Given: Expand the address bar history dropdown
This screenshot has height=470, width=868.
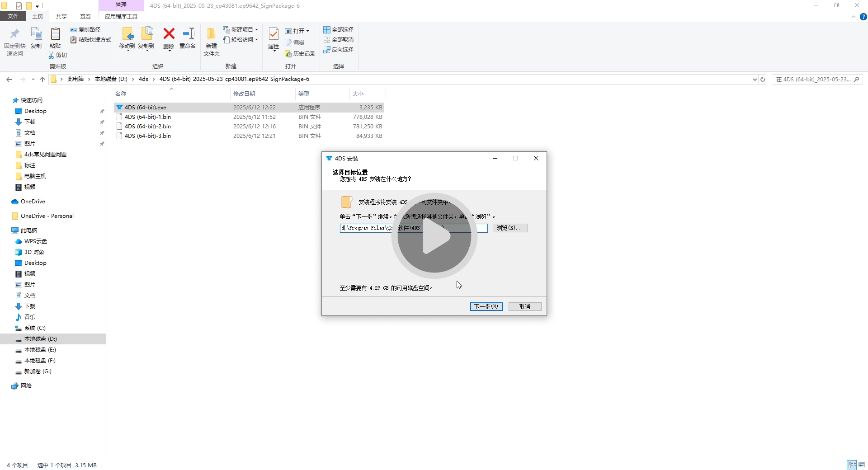Looking at the screenshot, I should tap(755, 79).
